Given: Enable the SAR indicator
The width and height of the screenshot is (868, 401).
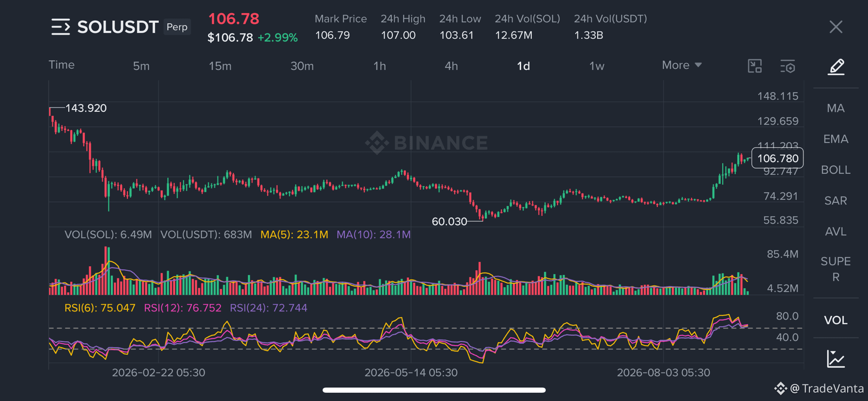Looking at the screenshot, I should click(x=836, y=200).
